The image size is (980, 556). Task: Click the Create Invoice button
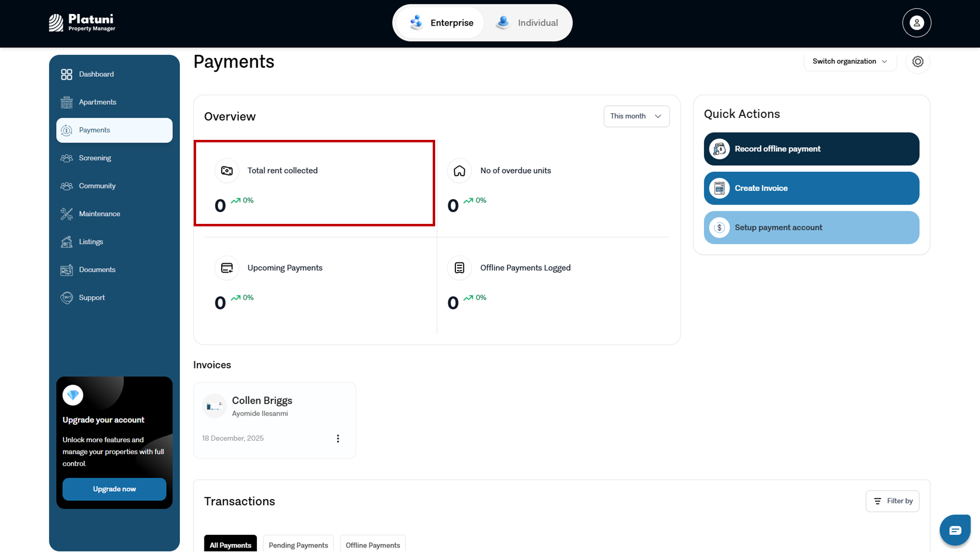[811, 188]
